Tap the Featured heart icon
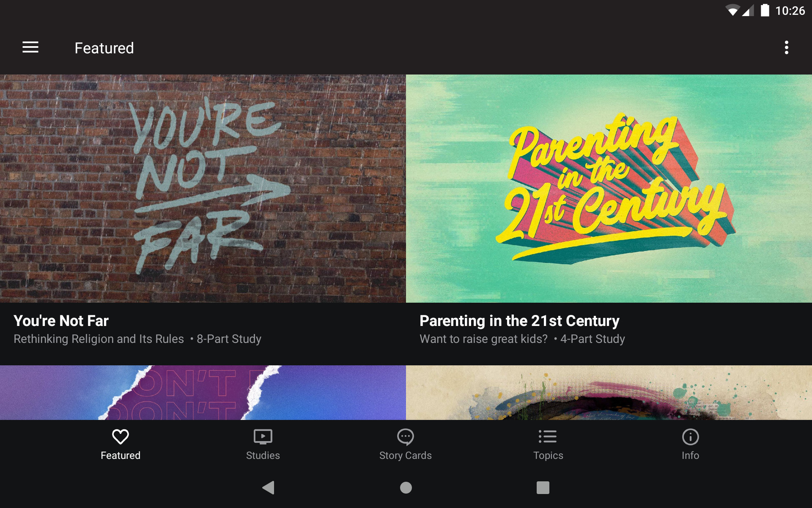Image resolution: width=812 pixels, height=508 pixels. pos(121,436)
